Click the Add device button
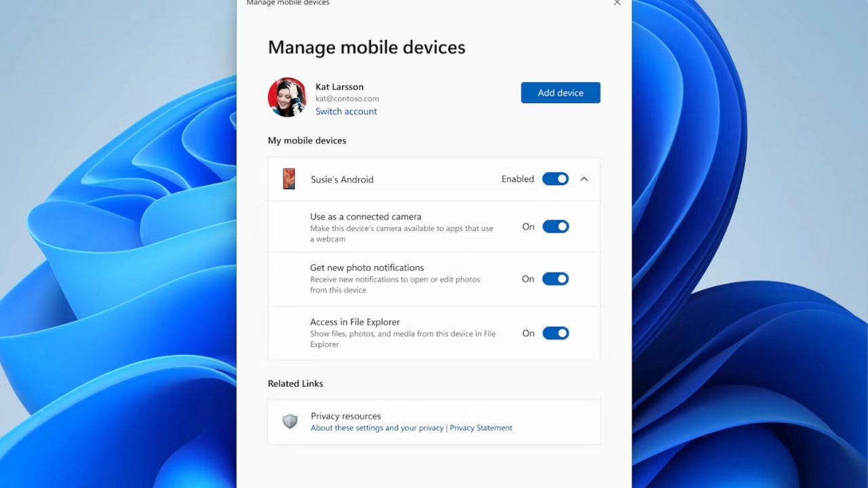 560,92
